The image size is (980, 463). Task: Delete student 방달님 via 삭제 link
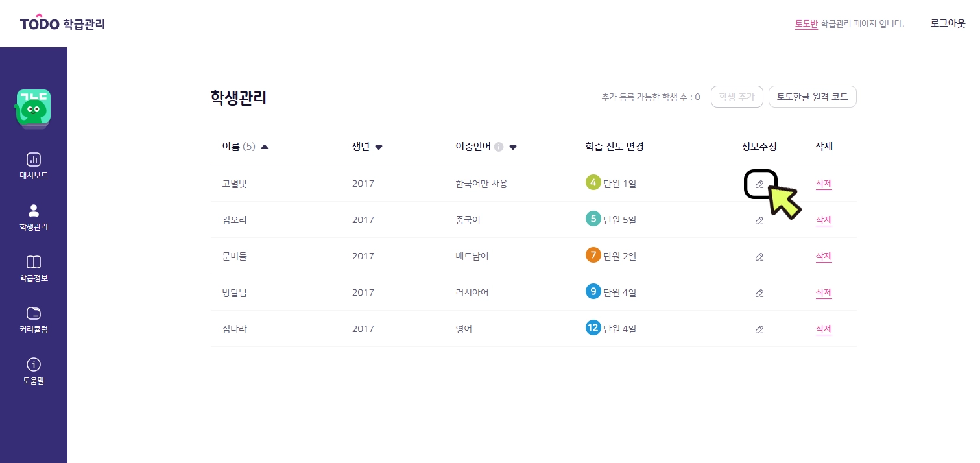point(824,292)
